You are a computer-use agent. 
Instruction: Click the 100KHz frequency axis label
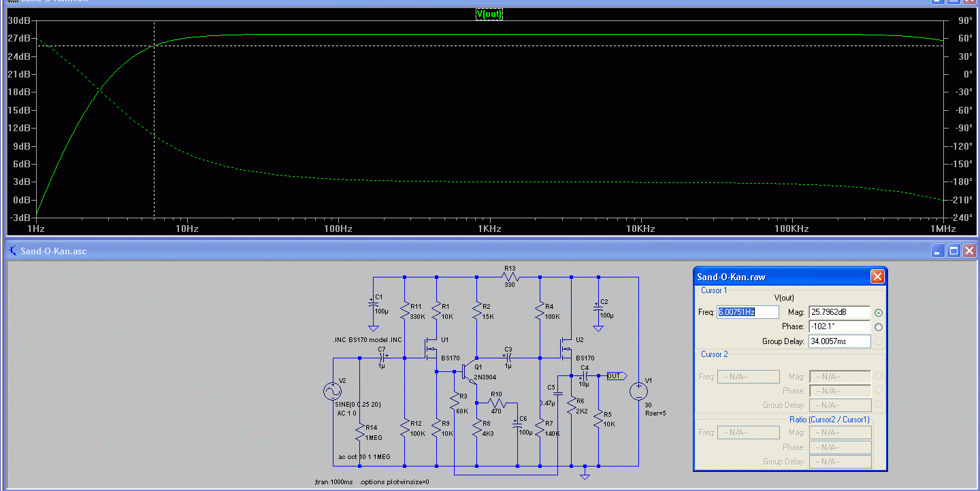click(x=791, y=228)
